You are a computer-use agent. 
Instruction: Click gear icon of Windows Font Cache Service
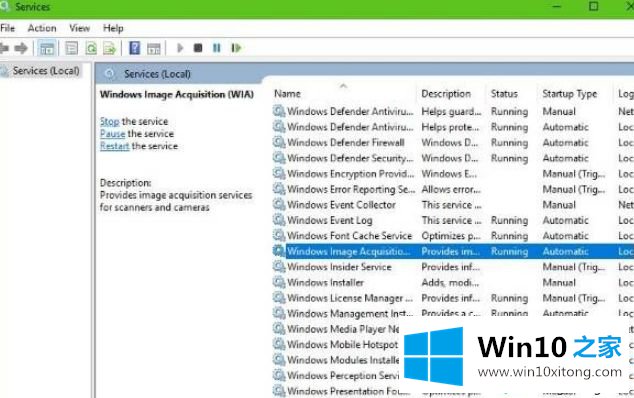tap(279, 235)
